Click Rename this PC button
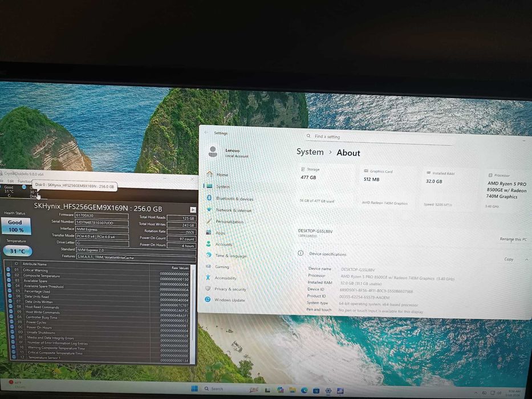This screenshot has height=399, width=532. click(513, 239)
